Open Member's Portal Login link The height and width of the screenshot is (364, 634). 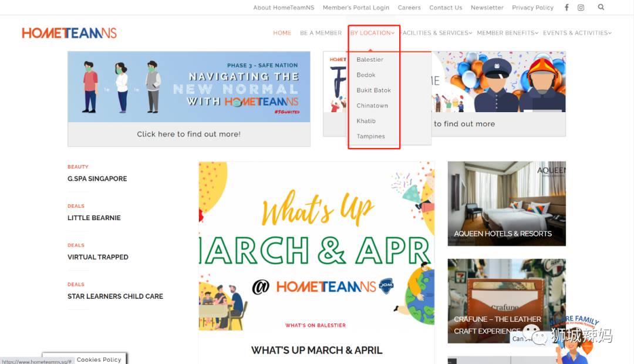click(356, 8)
